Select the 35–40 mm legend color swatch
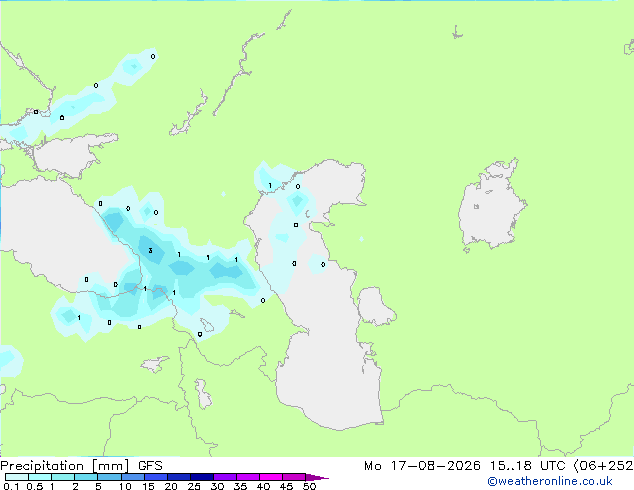The image size is (634, 490). 247,477
